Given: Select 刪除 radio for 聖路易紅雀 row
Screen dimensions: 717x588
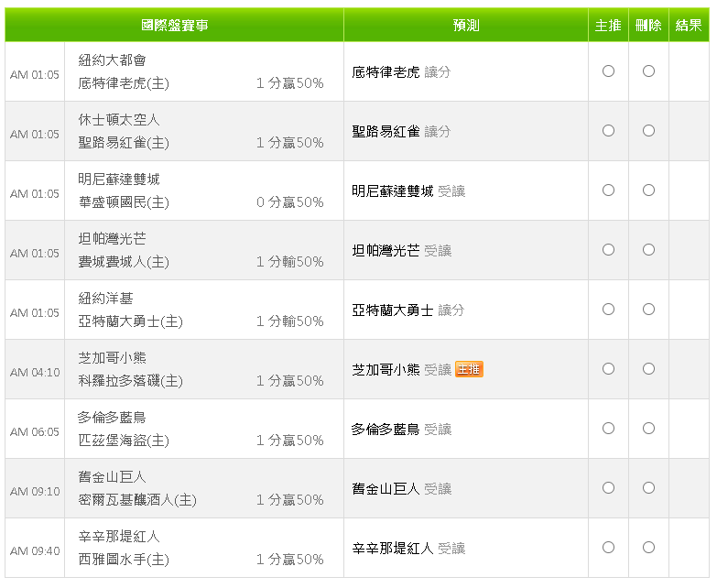Looking at the screenshot, I should [x=648, y=131].
